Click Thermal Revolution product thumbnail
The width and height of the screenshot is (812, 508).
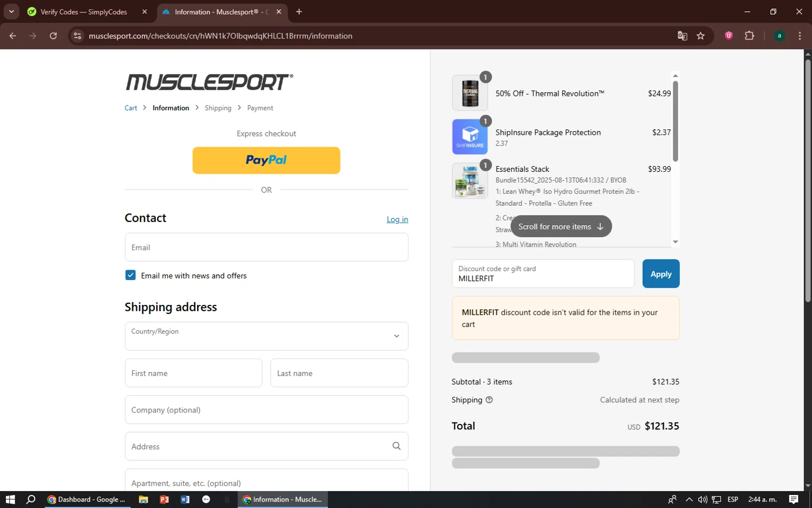(x=470, y=93)
